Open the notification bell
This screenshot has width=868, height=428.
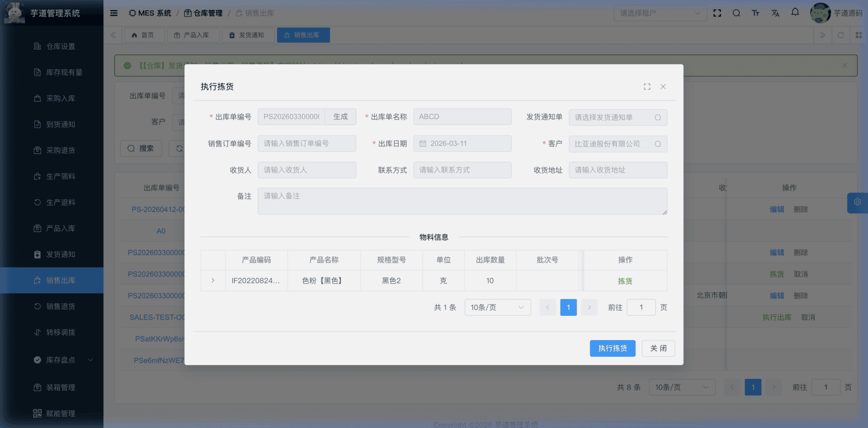click(x=795, y=12)
